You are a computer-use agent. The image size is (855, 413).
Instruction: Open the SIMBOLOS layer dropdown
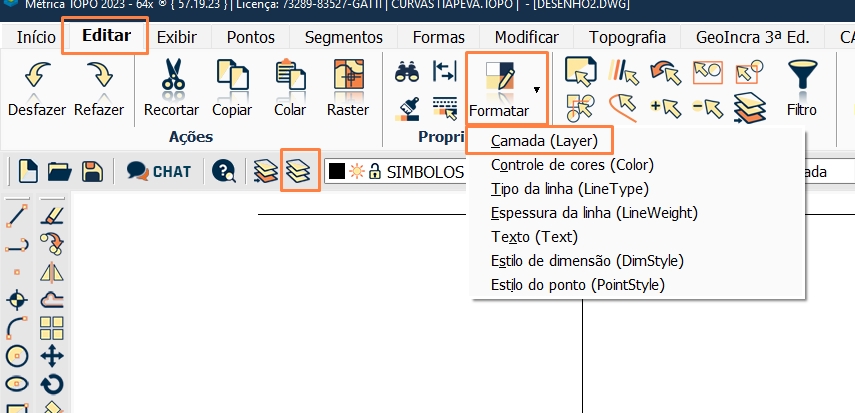395,172
